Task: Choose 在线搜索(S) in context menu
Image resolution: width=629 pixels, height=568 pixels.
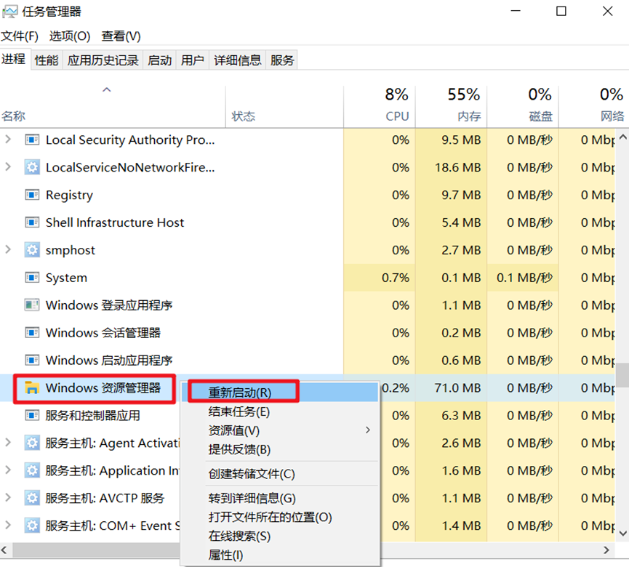Action: point(279,536)
